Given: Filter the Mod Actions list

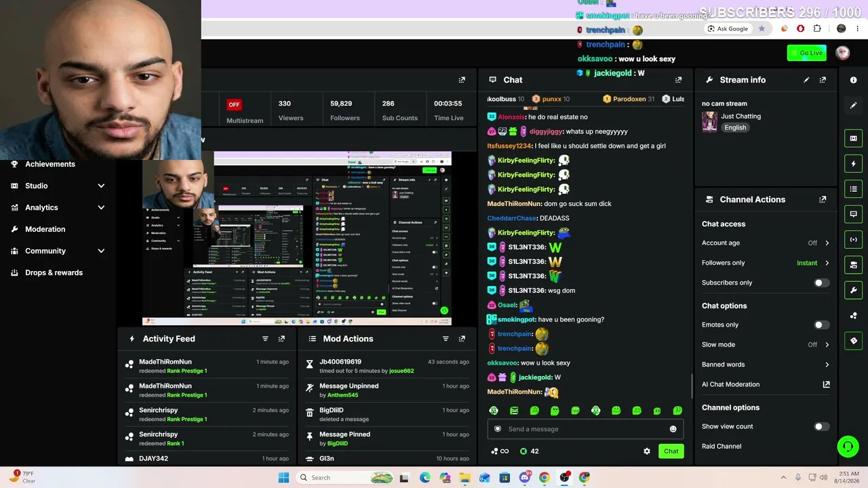Looking at the screenshot, I should [446, 339].
